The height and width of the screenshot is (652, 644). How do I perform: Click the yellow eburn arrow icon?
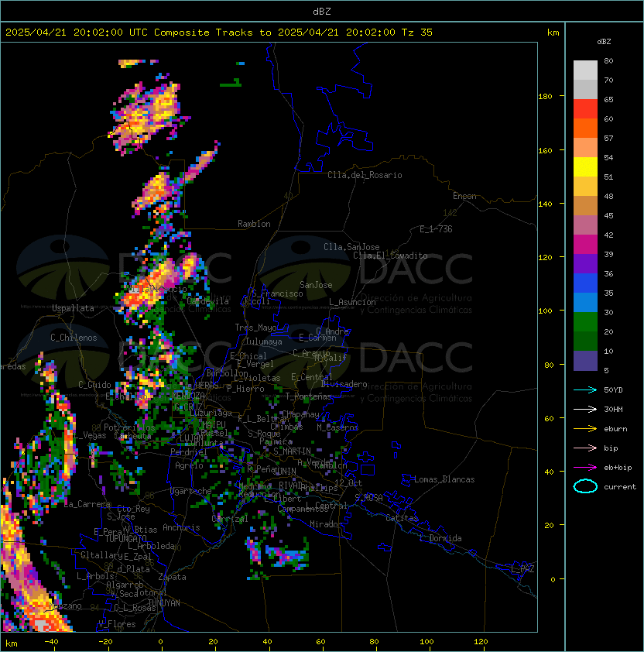(x=585, y=429)
